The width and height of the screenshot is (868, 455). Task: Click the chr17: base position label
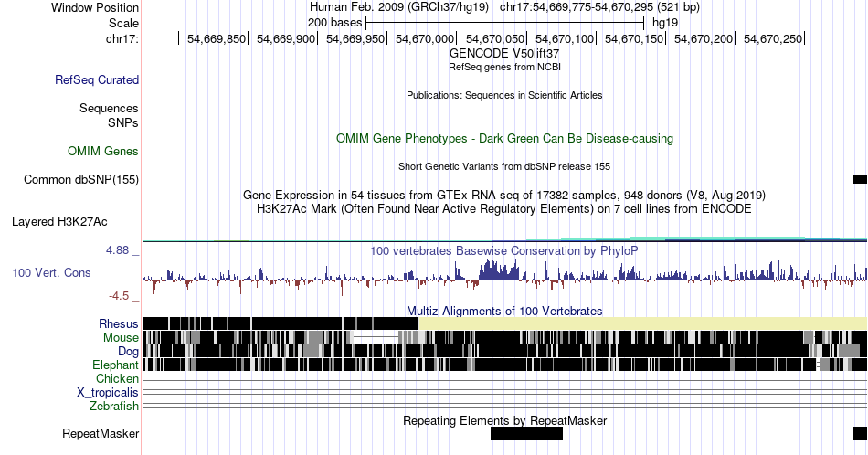tap(122, 38)
